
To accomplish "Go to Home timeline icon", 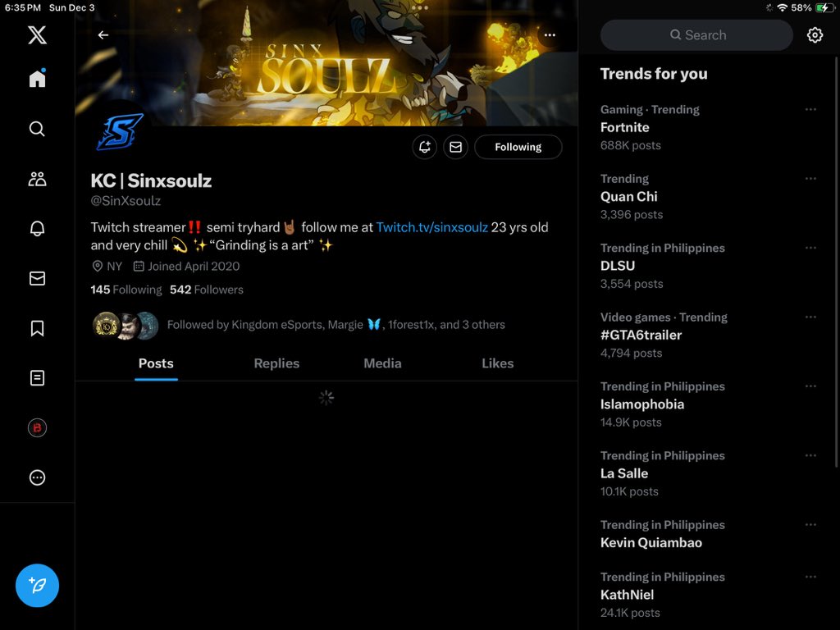I will [37, 78].
